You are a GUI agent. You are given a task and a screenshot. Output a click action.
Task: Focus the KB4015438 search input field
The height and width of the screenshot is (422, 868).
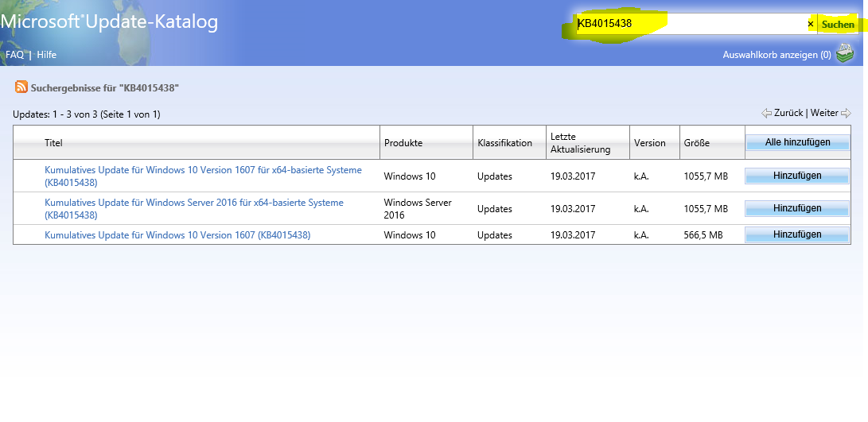coord(691,25)
